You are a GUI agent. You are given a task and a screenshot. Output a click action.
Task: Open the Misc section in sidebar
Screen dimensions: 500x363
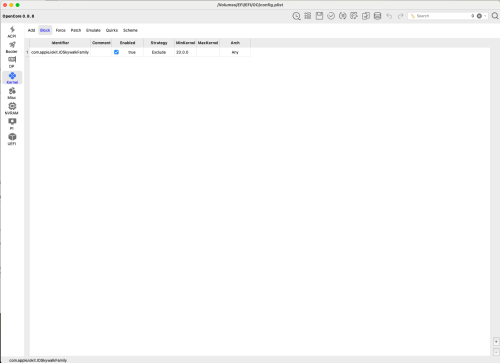(12, 93)
